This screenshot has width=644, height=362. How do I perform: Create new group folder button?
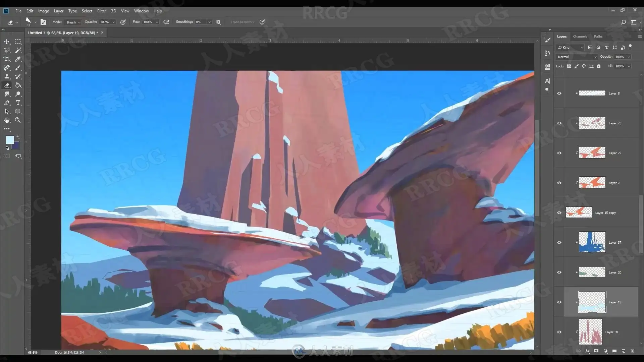coord(614,351)
